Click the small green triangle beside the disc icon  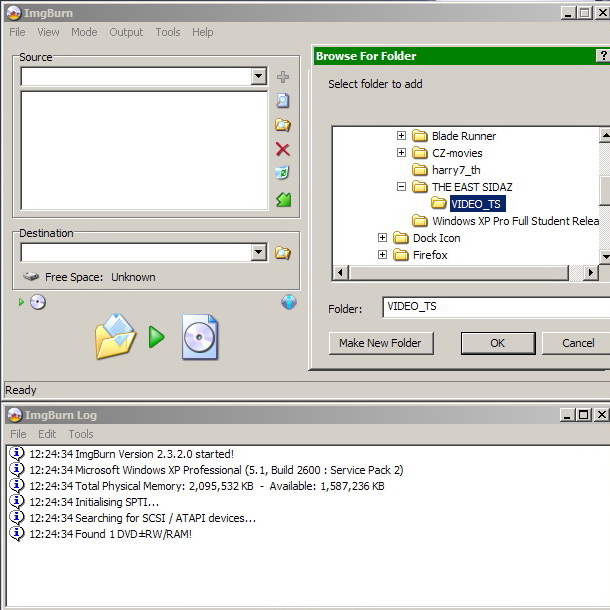tap(21, 302)
